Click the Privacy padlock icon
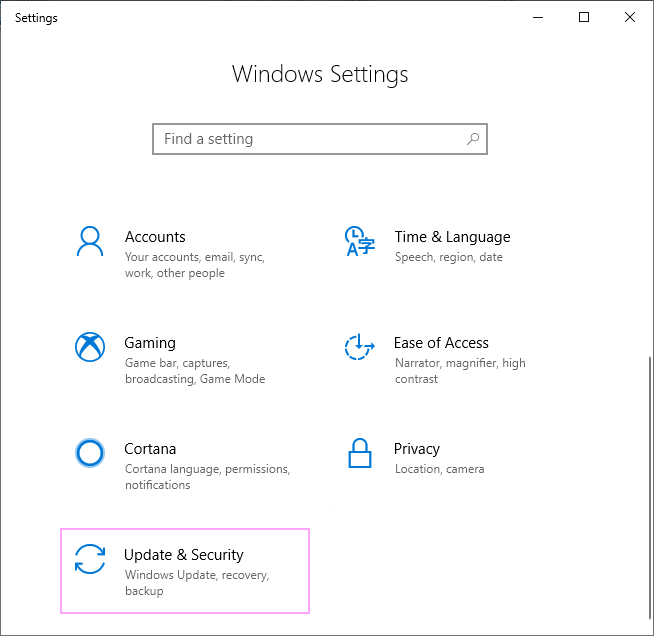Screen dimensions: 654x636 coord(360,453)
